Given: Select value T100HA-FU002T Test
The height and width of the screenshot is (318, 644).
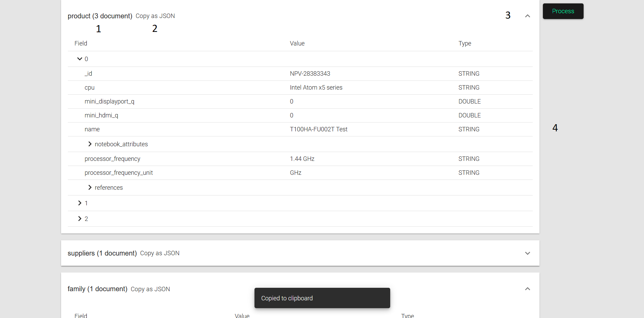Looking at the screenshot, I should coord(319,129).
